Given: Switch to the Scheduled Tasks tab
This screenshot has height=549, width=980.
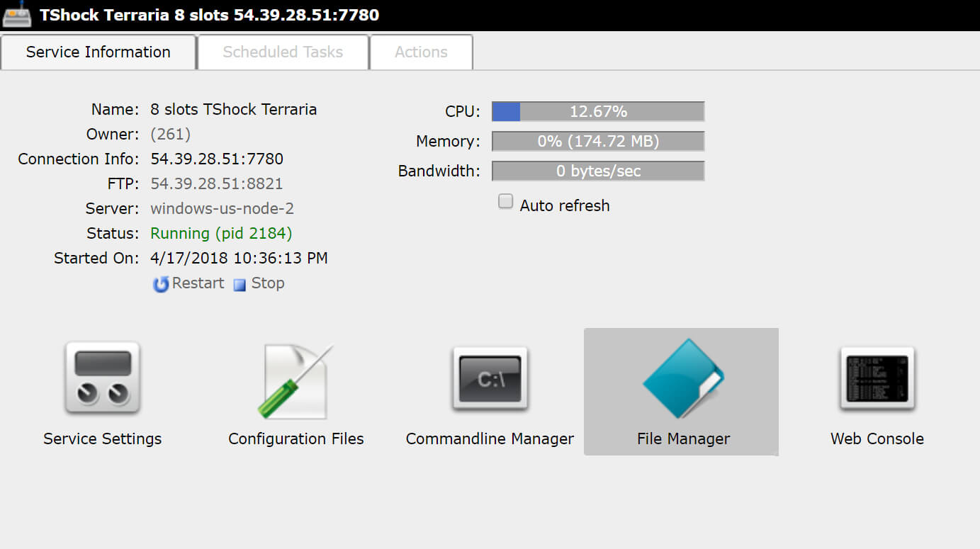Looking at the screenshot, I should click(283, 52).
